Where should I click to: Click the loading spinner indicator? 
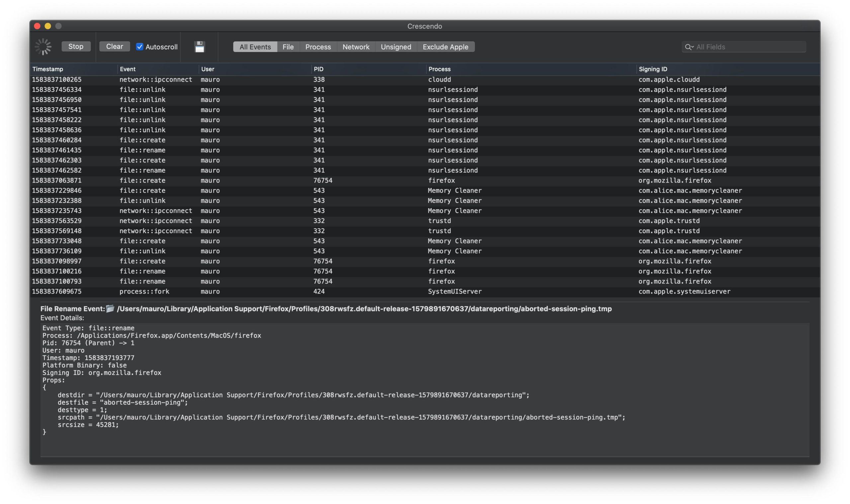click(43, 46)
